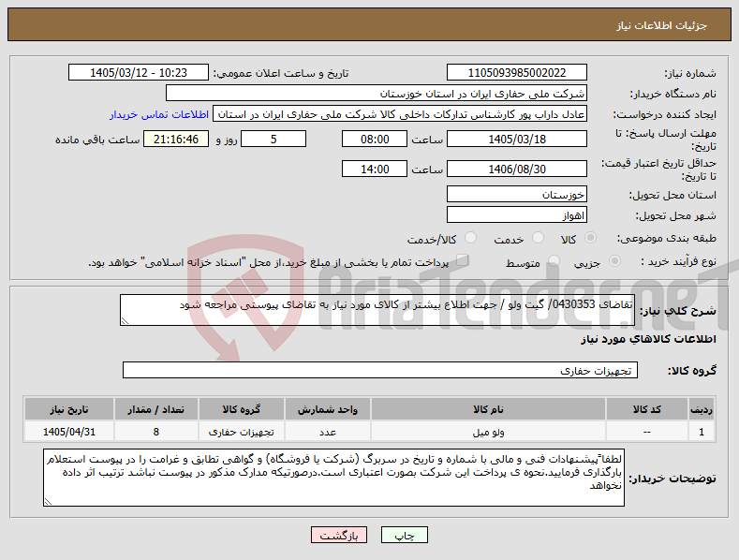Click the general description text area
This screenshot has width=739, height=560.
point(377,310)
